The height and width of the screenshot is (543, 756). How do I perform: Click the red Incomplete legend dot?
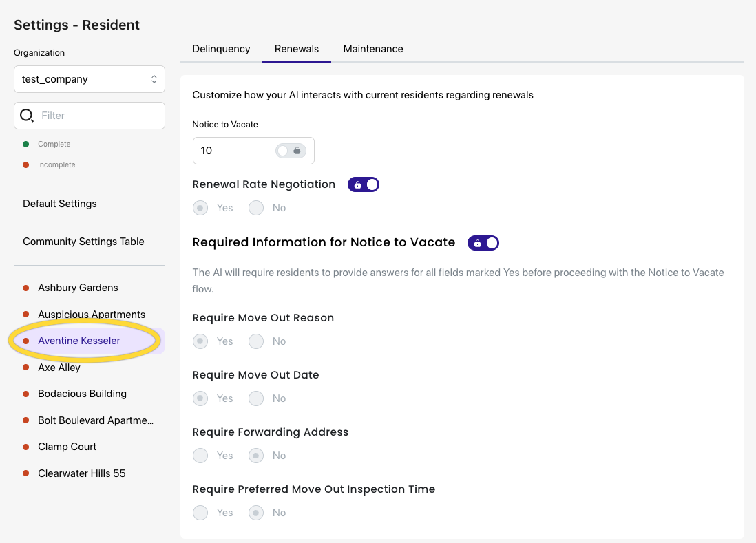[26, 164]
